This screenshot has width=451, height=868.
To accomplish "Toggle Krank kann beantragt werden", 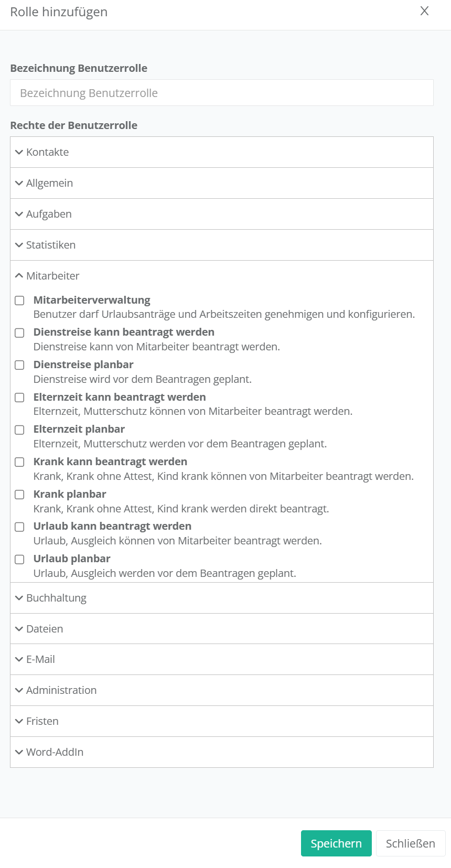I will 19,462.
